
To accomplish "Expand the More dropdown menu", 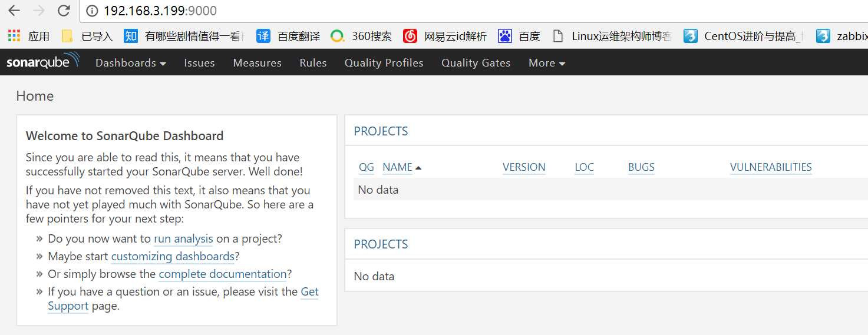I will 546,63.
